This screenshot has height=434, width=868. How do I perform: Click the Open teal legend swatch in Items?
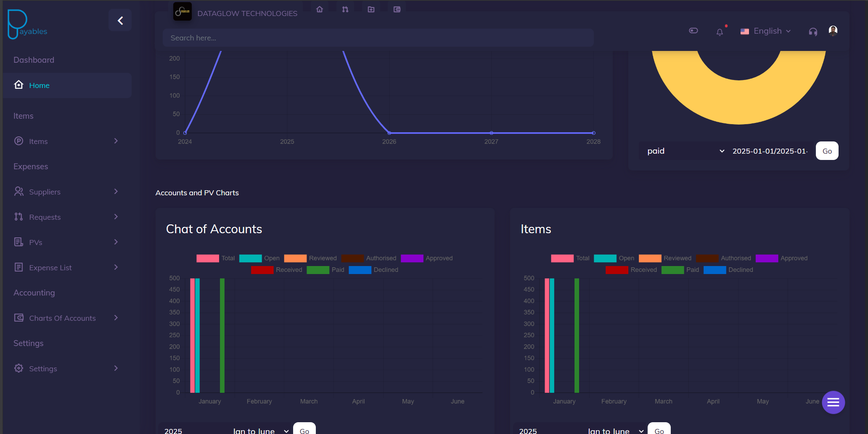(605, 258)
